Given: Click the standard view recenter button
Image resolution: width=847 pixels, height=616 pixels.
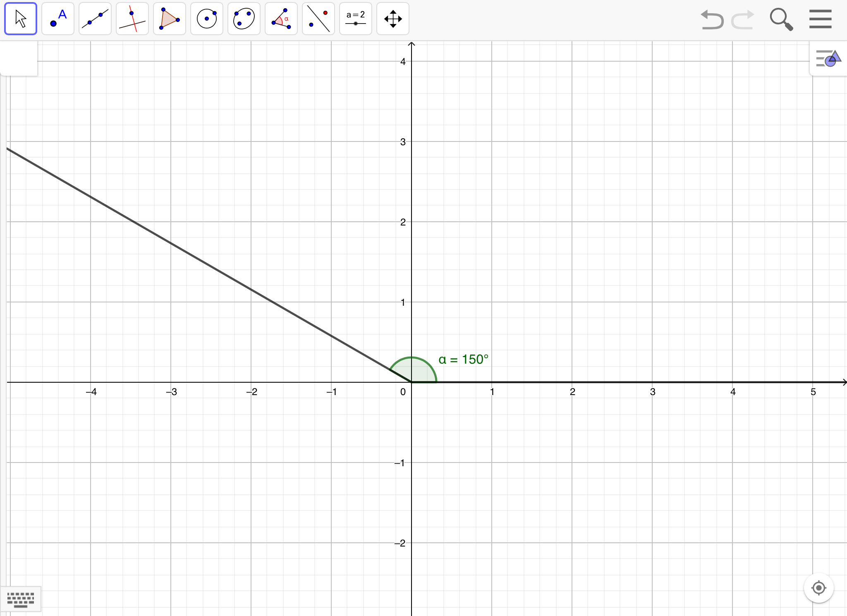Looking at the screenshot, I should (x=818, y=587).
